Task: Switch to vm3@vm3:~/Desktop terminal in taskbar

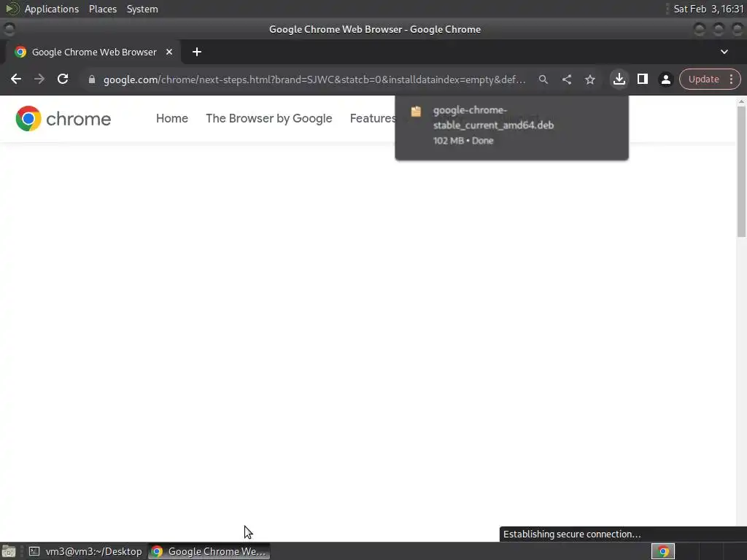Action: click(x=86, y=551)
